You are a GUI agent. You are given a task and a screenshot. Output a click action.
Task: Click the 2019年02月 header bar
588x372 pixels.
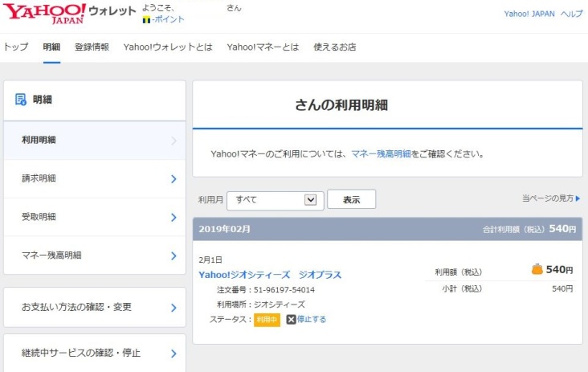(387, 229)
